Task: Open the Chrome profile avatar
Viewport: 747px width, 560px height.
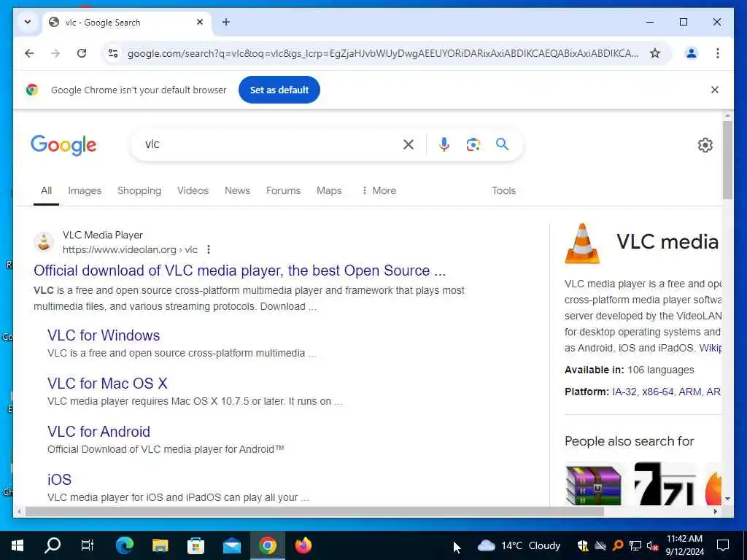Action: pos(692,53)
